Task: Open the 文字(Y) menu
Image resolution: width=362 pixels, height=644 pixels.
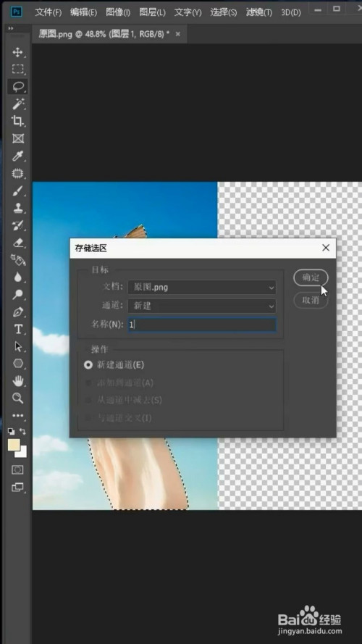Action: [x=188, y=12]
